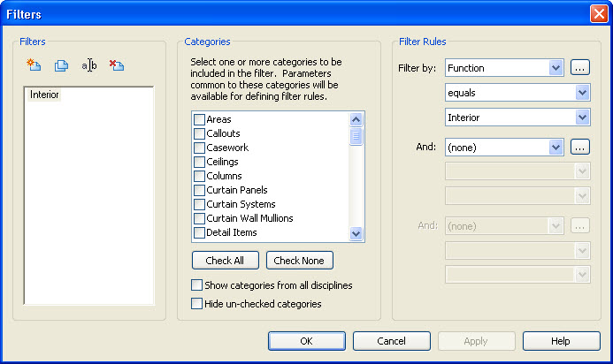Click the Help button
613x364 pixels.
point(561,341)
